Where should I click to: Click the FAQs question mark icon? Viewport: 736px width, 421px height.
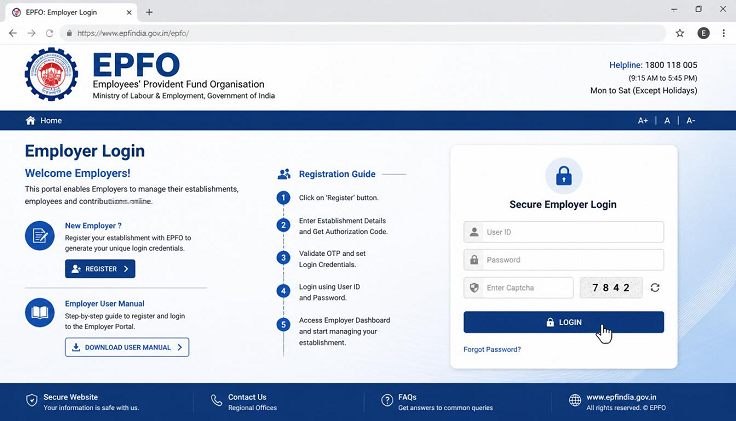point(387,400)
